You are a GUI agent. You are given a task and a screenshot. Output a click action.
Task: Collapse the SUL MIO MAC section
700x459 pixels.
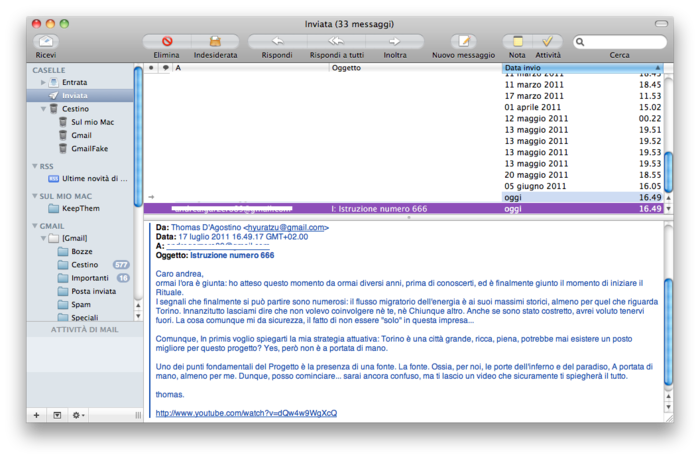tap(34, 196)
